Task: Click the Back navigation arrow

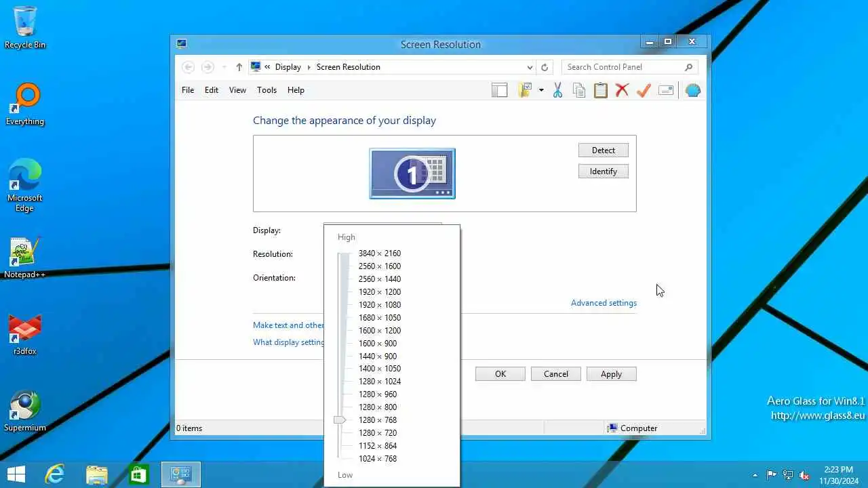Action: [x=189, y=67]
